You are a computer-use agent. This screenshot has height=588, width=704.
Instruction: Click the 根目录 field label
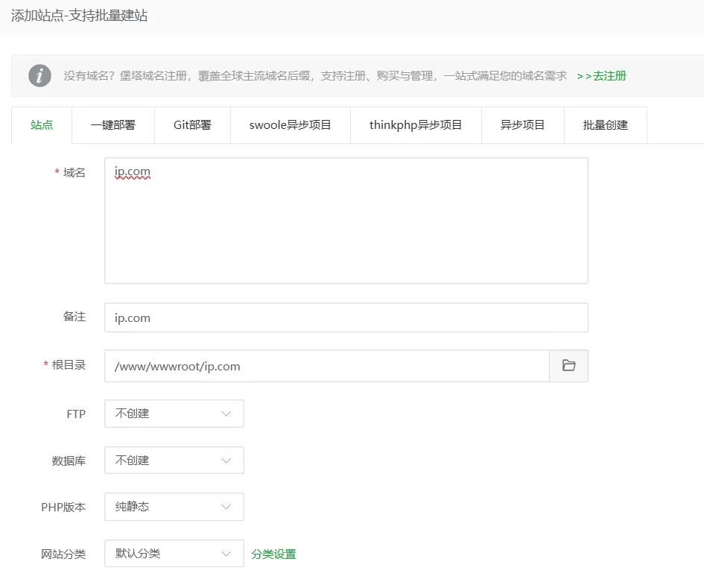pos(69,364)
